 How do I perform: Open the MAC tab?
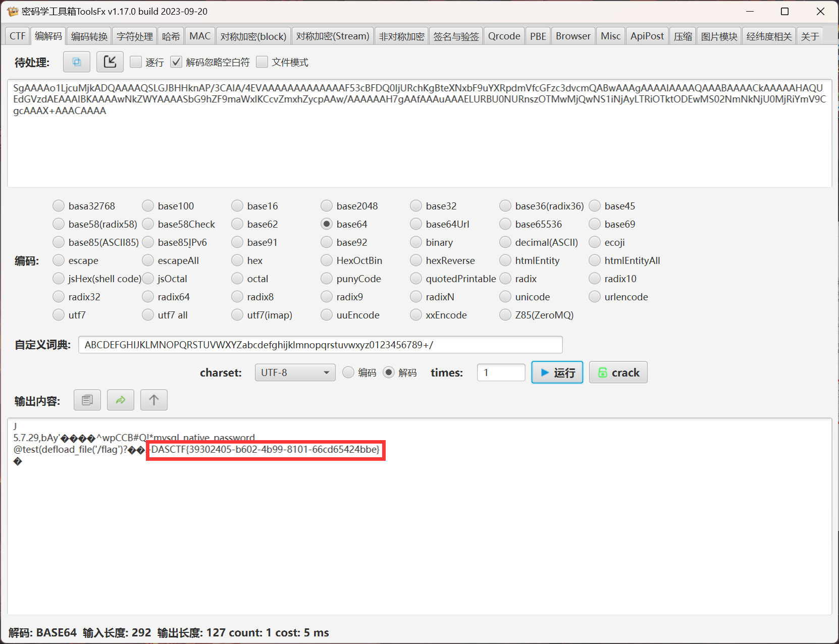[x=200, y=36]
